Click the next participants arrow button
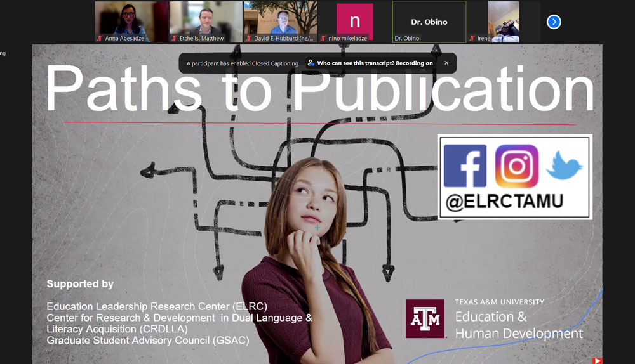 point(554,22)
